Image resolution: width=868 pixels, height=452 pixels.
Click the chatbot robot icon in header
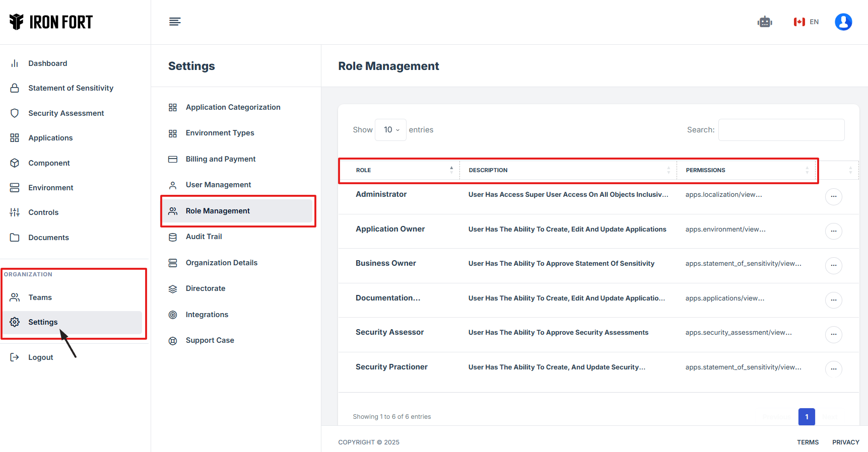click(x=764, y=22)
